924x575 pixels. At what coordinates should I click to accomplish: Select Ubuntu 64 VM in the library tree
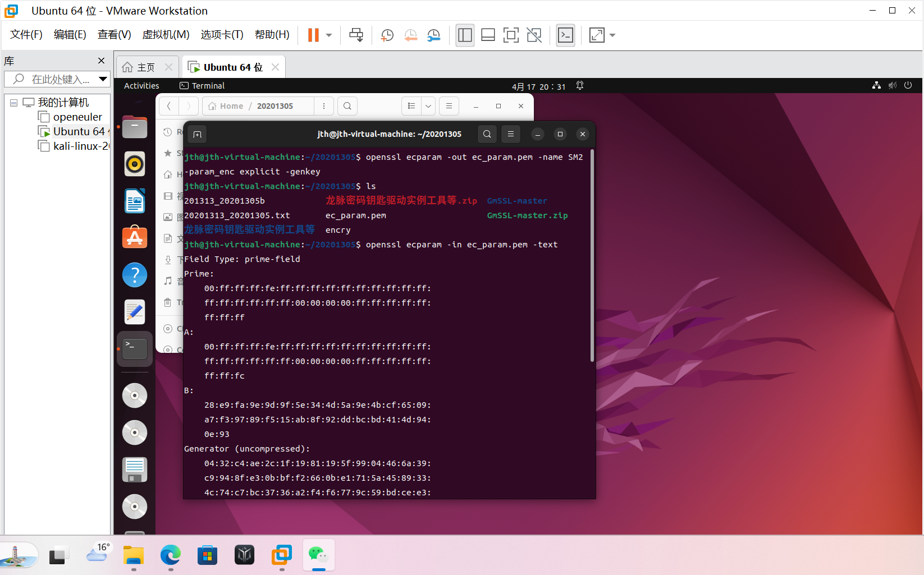click(x=74, y=131)
